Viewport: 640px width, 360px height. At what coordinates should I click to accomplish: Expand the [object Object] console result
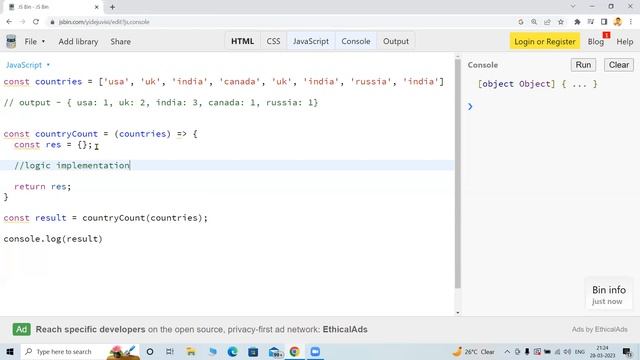tap(537, 84)
